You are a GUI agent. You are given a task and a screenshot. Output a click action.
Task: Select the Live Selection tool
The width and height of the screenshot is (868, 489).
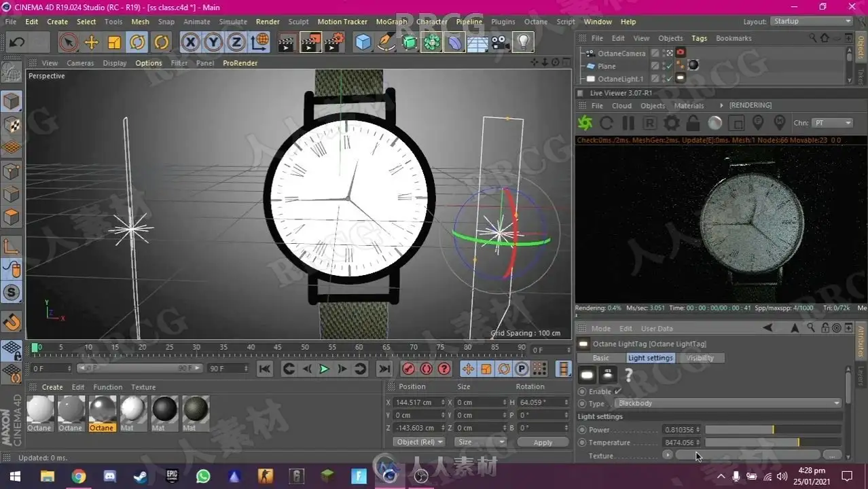[68, 42]
